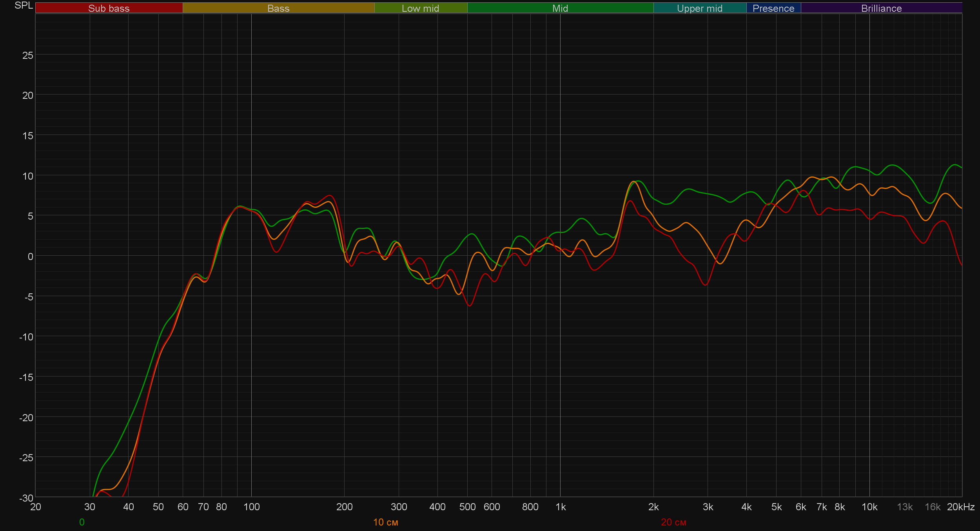This screenshot has width=980, height=531.
Task: Click the Upper mid band label
Action: (x=699, y=8)
